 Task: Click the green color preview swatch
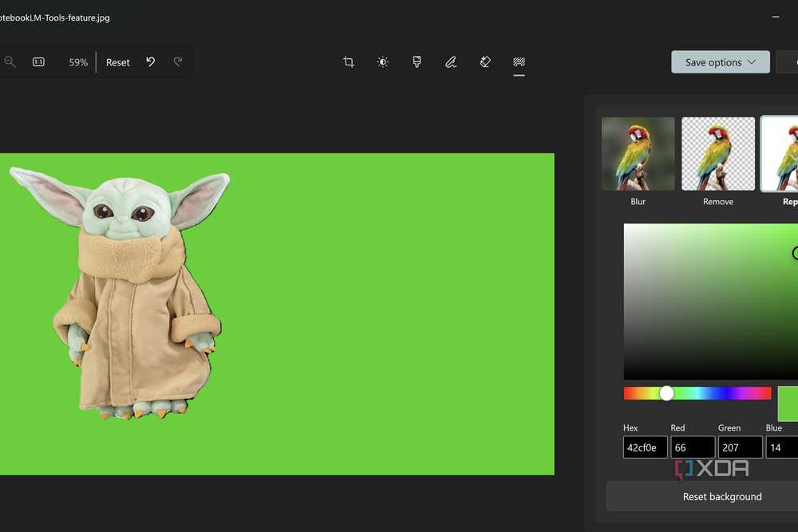788,404
